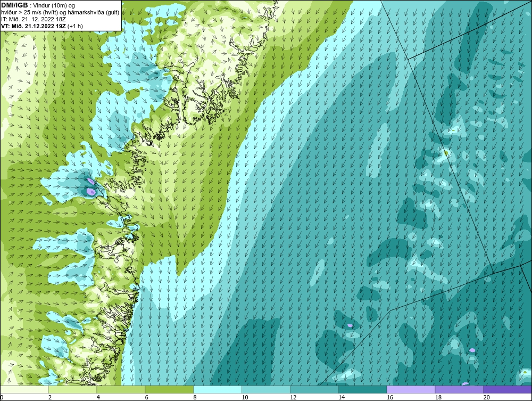Image resolution: width=532 pixels, height=401 pixels.
Task: Click the 'IT: Mið. 21. 12. 2022 18Z' line
Action: click(34, 19)
